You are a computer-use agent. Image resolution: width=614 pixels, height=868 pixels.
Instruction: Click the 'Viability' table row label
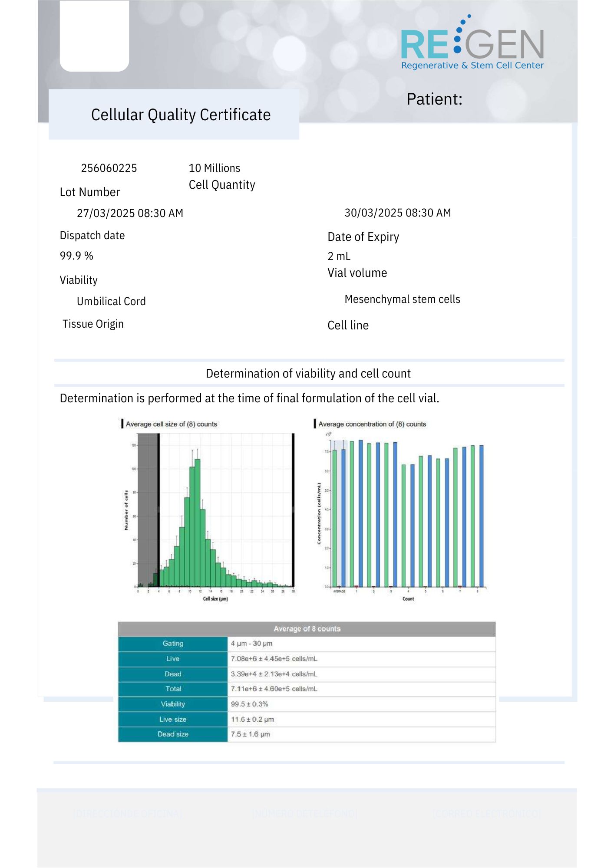[x=173, y=704]
